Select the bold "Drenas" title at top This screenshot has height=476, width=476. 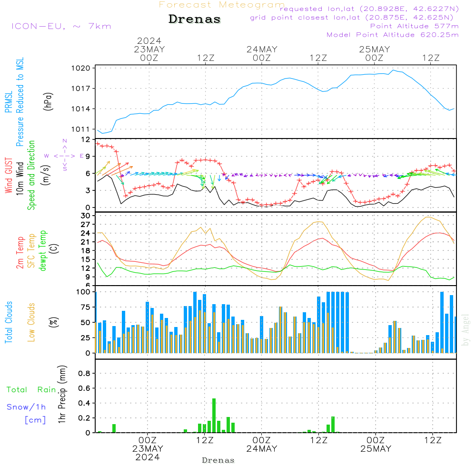pos(195,19)
